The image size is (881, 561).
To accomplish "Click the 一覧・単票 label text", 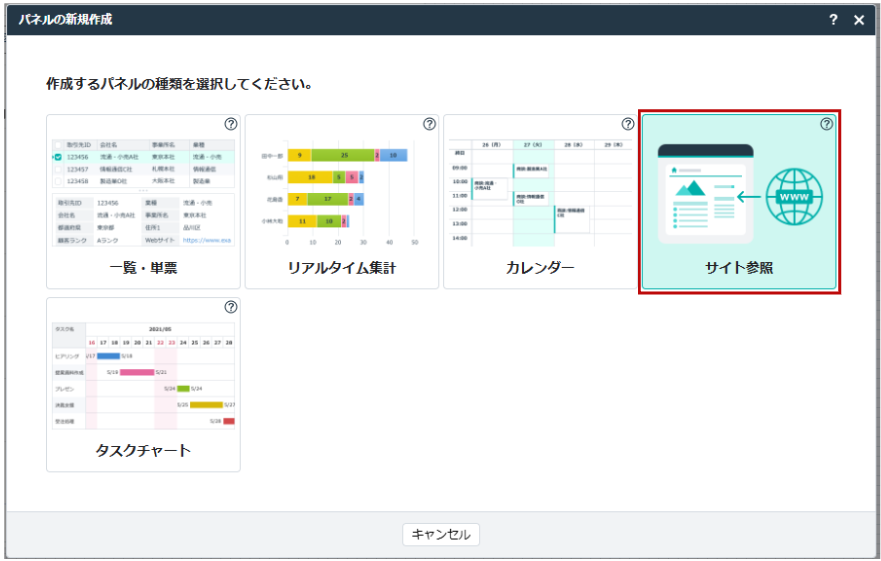I will (143, 268).
